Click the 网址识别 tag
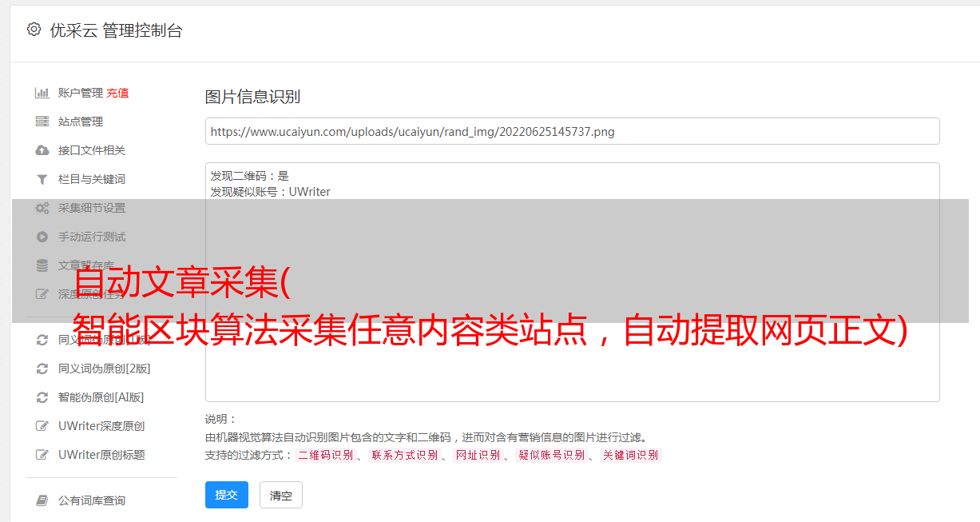The width and height of the screenshot is (980, 522). pyautogui.click(x=478, y=455)
